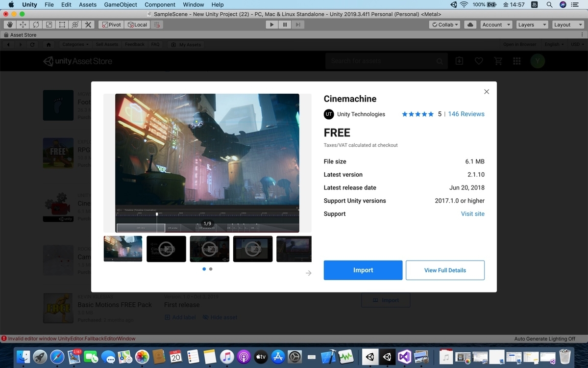Image resolution: width=588 pixels, height=368 pixels.
Task: Click Open in Browser
Action: [x=520, y=45]
